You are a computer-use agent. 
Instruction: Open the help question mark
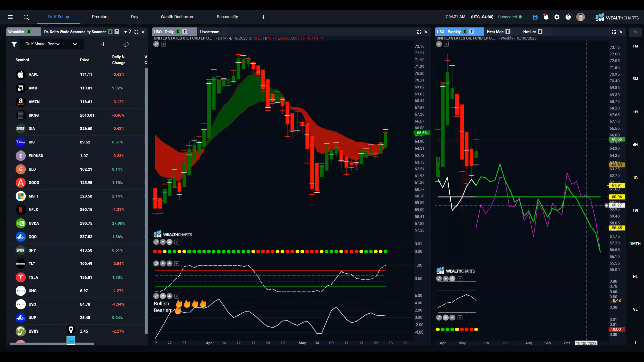[568, 17]
